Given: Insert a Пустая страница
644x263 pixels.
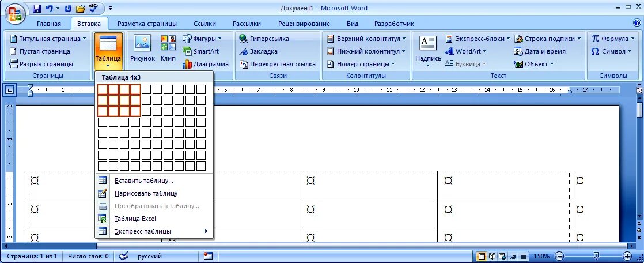Looking at the screenshot, I should pyautogui.click(x=40, y=51).
